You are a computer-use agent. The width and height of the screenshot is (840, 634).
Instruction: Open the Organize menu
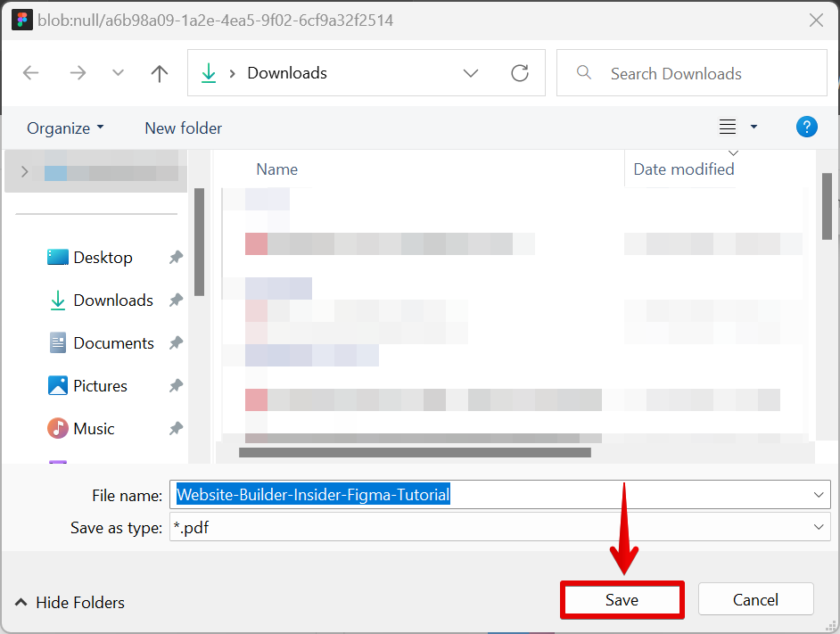coord(65,128)
